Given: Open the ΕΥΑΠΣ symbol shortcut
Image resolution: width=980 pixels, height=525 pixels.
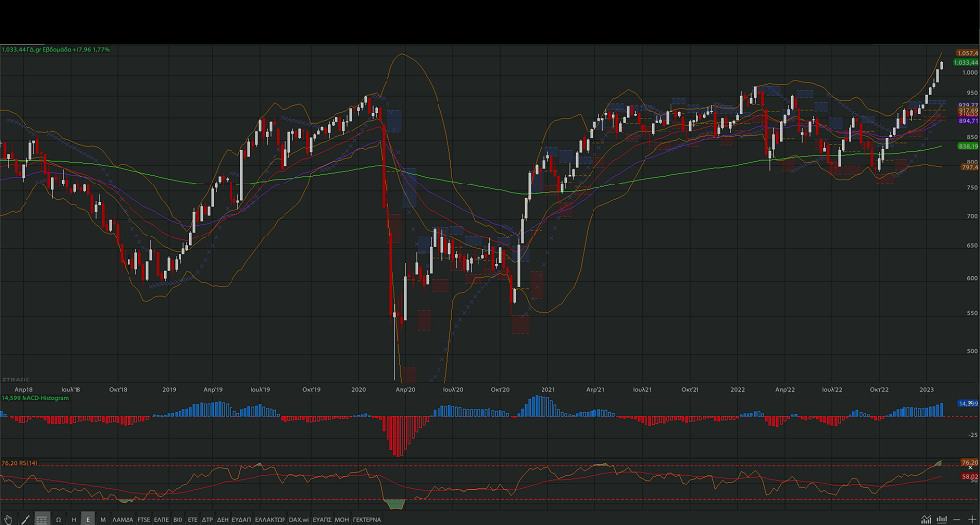Looking at the screenshot, I should tap(322, 519).
